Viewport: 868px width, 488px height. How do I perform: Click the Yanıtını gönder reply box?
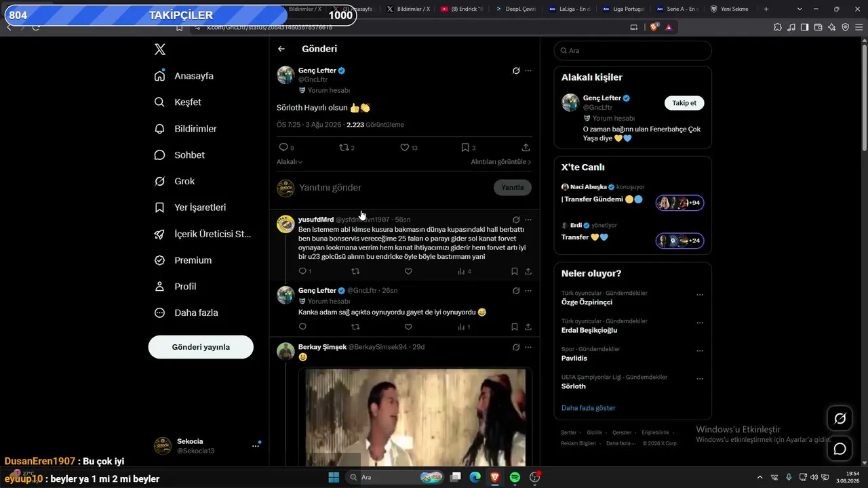point(393,188)
